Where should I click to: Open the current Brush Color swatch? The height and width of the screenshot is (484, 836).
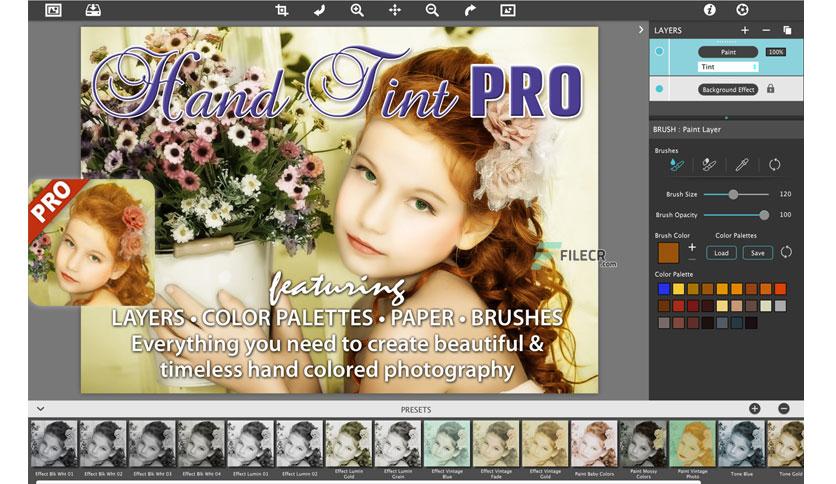[x=669, y=253]
